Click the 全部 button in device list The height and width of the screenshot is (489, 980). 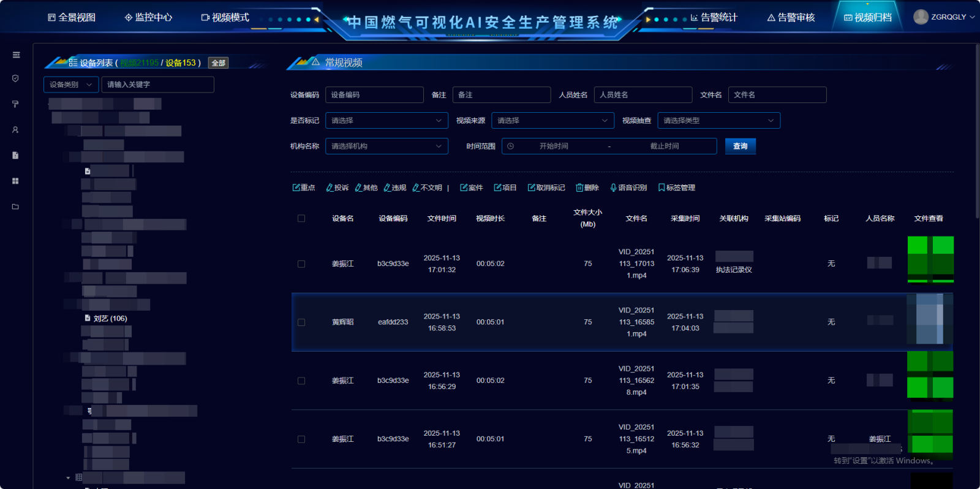point(218,63)
